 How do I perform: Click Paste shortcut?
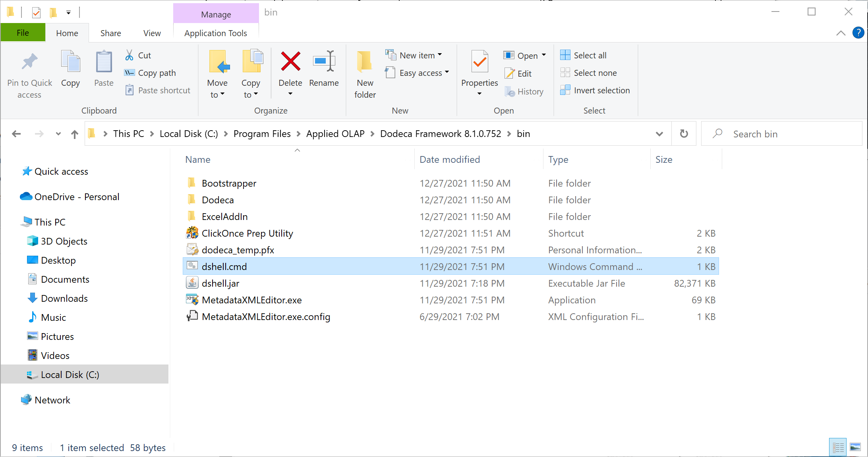[x=158, y=90]
